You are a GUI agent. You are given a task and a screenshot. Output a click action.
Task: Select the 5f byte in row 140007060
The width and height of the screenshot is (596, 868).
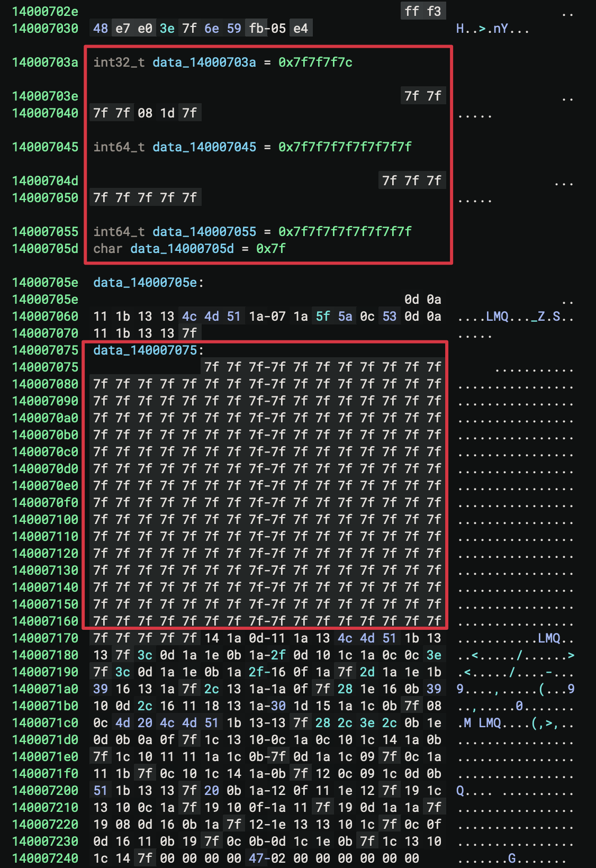[x=323, y=316]
